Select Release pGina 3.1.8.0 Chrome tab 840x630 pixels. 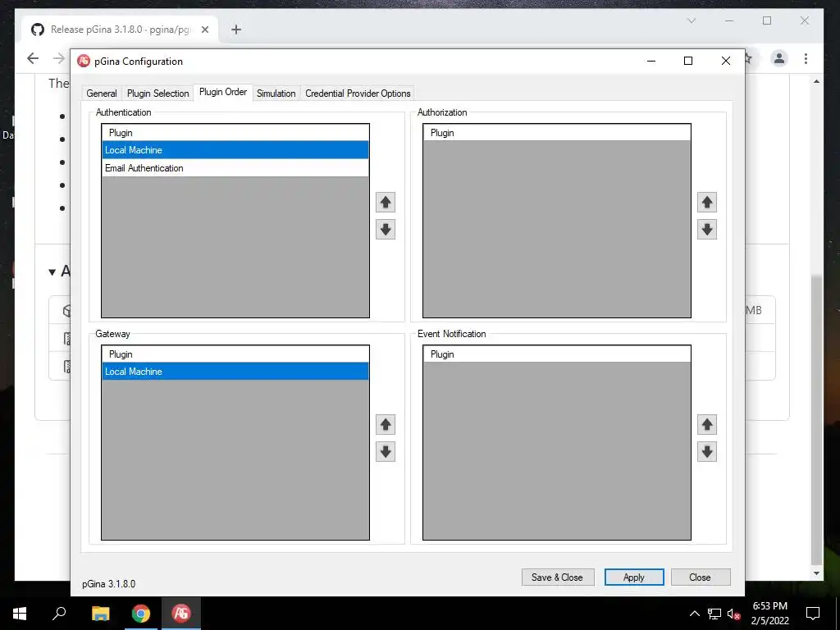click(x=121, y=30)
